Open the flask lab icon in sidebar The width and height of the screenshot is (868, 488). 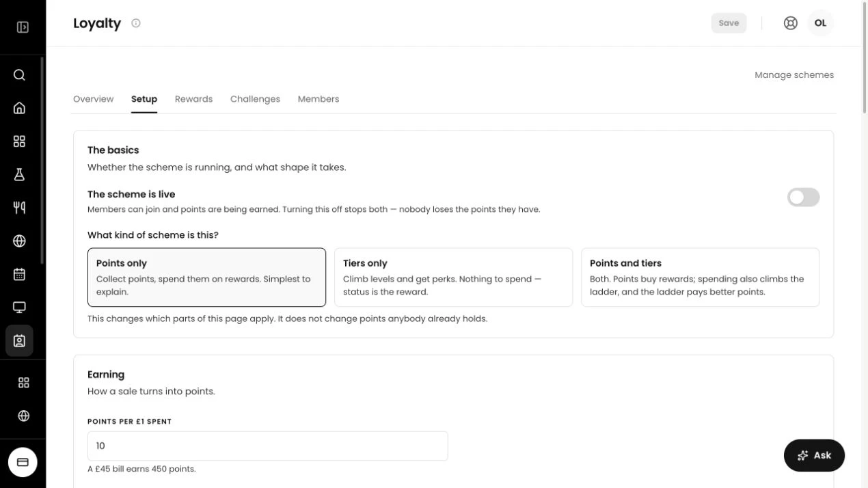point(19,174)
